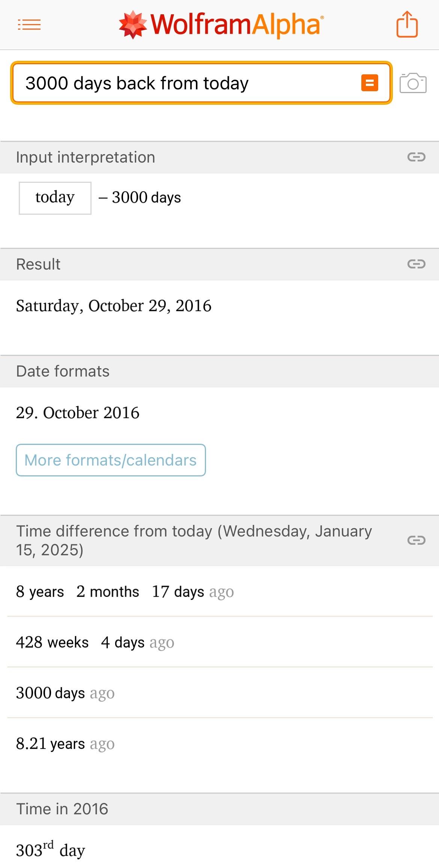Tap the '303rd day' entry
Image resolution: width=439 pixels, height=868 pixels.
click(51, 850)
